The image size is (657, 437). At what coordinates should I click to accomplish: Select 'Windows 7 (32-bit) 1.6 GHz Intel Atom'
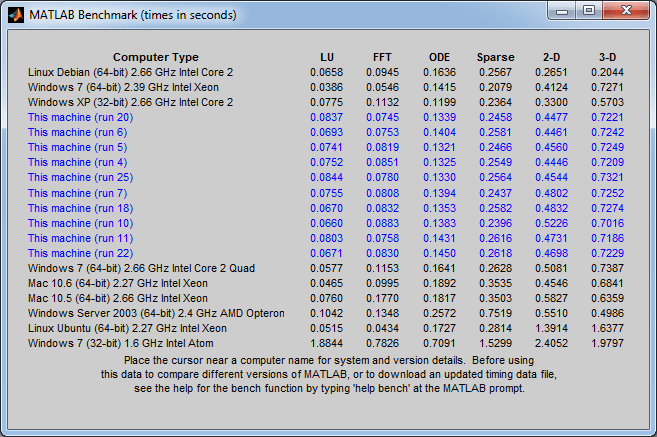click(121, 343)
